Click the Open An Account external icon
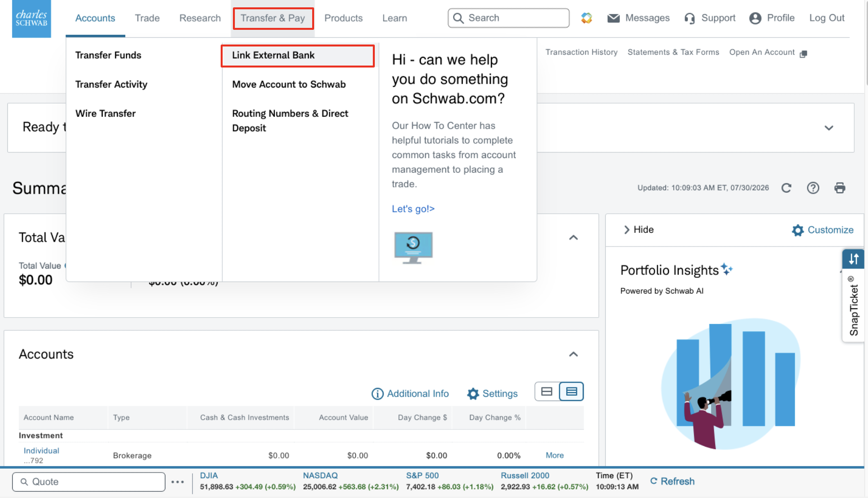 [803, 54]
